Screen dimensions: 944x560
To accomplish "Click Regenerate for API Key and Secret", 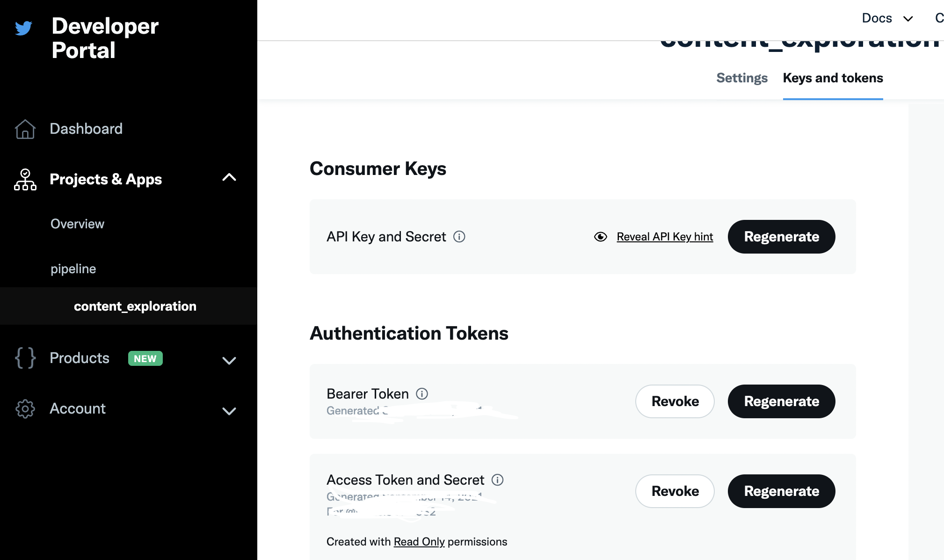I will [781, 237].
